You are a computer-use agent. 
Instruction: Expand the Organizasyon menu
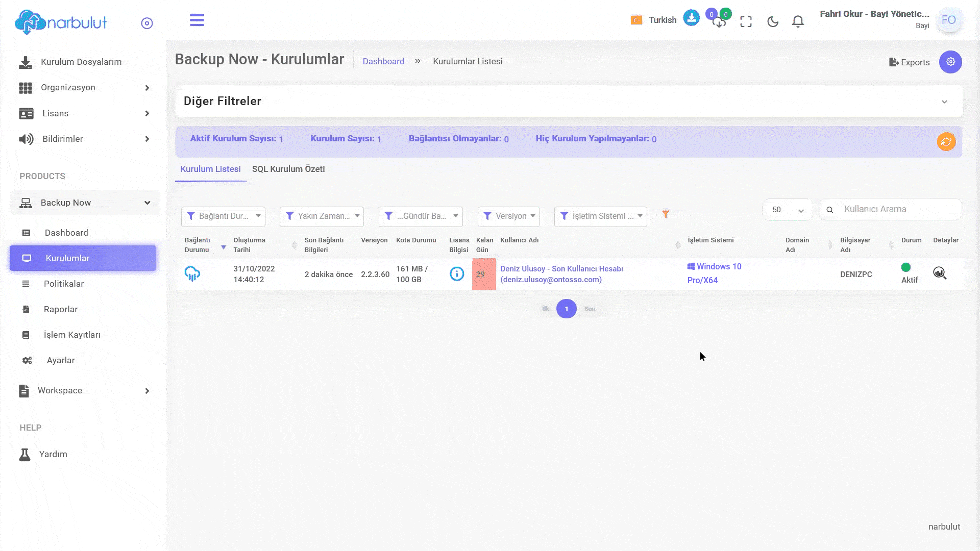[84, 88]
